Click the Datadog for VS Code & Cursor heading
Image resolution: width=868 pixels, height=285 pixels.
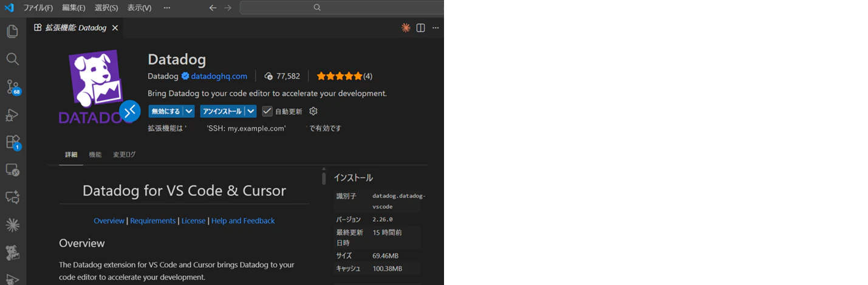(x=184, y=190)
